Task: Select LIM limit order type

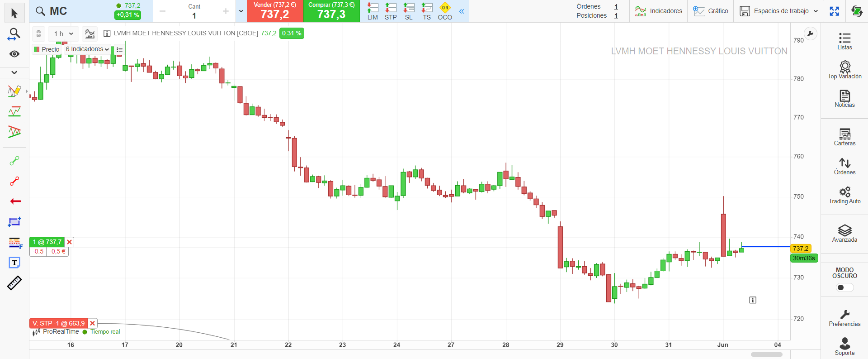Action: click(x=373, y=11)
